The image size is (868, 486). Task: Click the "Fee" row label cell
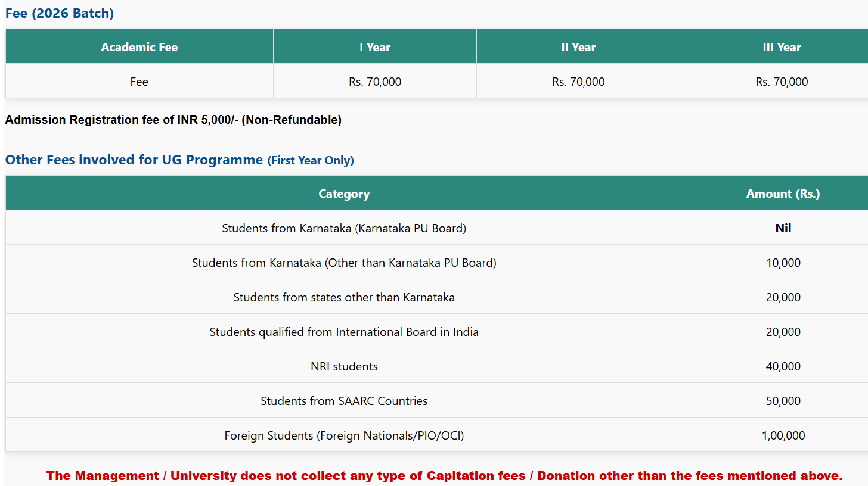pyautogui.click(x=139, y=82)
